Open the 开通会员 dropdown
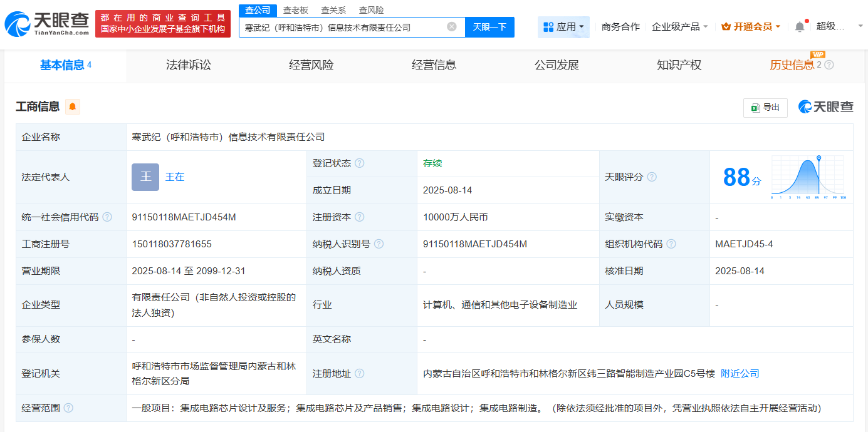 point(751,26)
